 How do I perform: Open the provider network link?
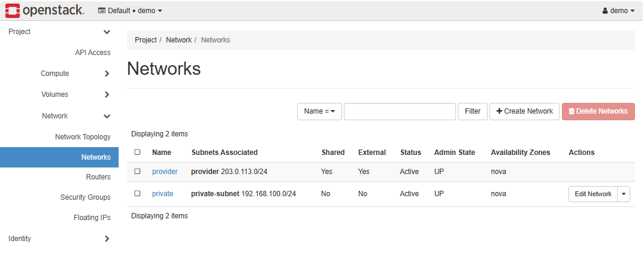(x=165, y=172)
